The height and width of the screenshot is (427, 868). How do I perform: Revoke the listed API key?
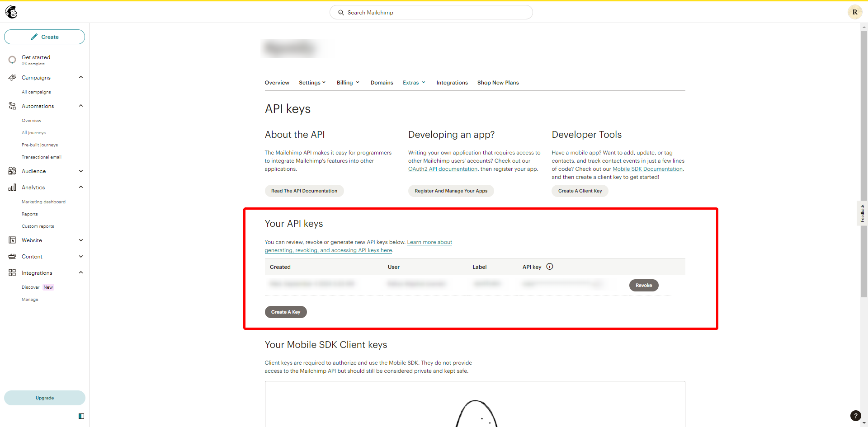pyautogui.click(x=644, y=285)
